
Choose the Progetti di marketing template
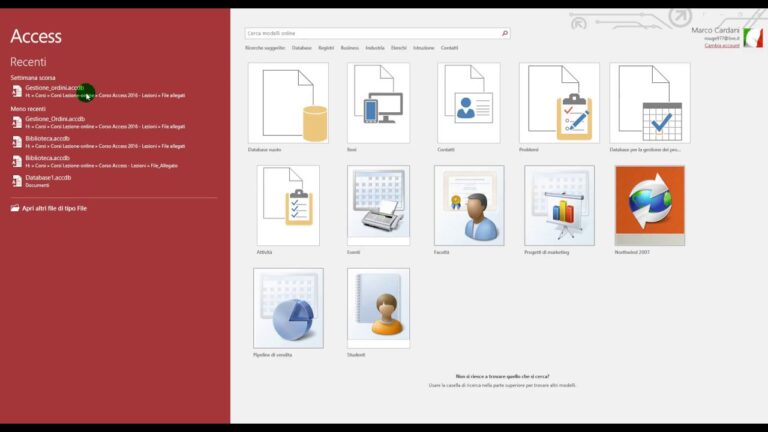559,205
